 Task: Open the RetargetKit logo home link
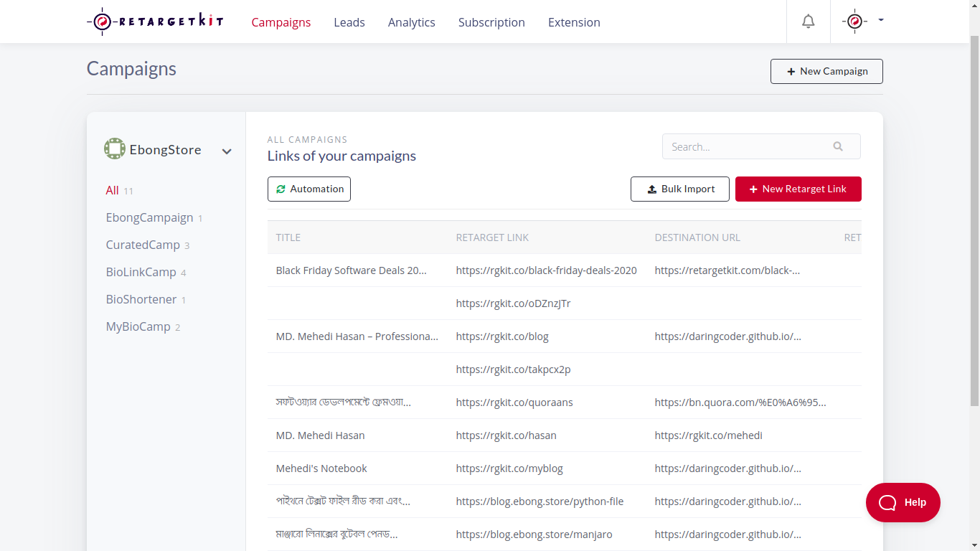tap(155, 22)
